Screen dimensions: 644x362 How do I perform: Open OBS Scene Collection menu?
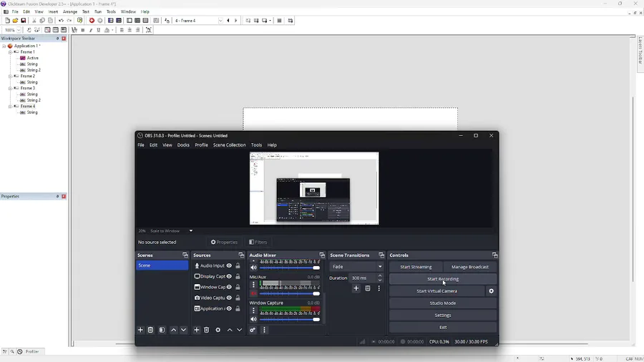coord(229,145)
